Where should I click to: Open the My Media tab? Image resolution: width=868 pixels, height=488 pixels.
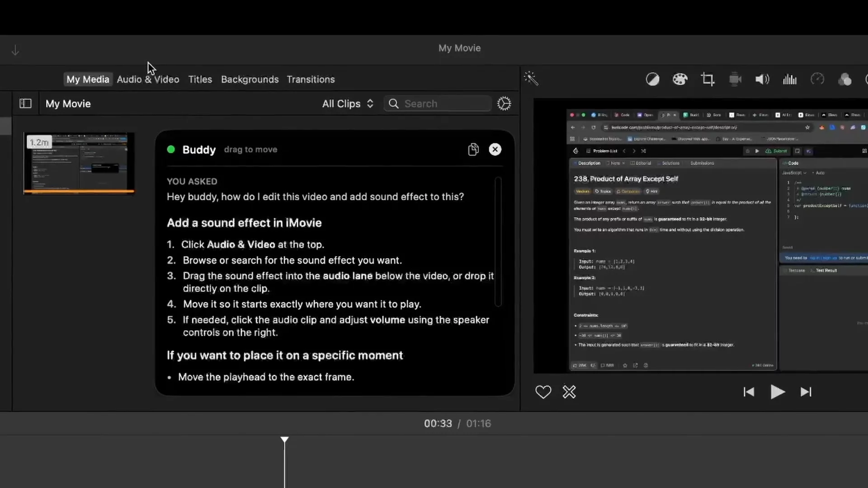[88, 80]
